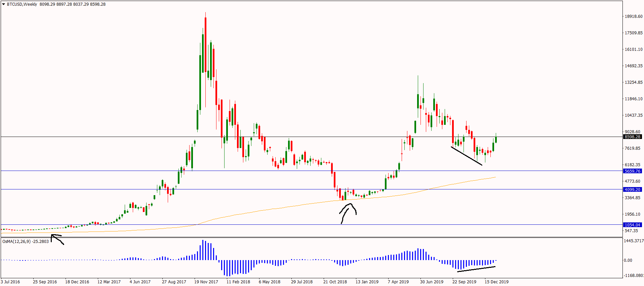The width and height of the screenshot is (644, 286).
Task: Click the 10437.35 price axis label
Action: tap(634, 115)
